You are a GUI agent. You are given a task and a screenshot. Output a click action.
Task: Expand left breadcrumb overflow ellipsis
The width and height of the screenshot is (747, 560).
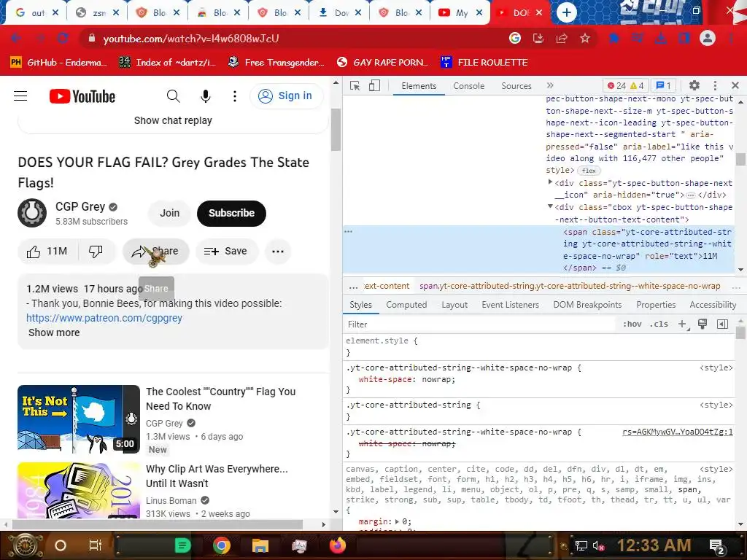353,287
